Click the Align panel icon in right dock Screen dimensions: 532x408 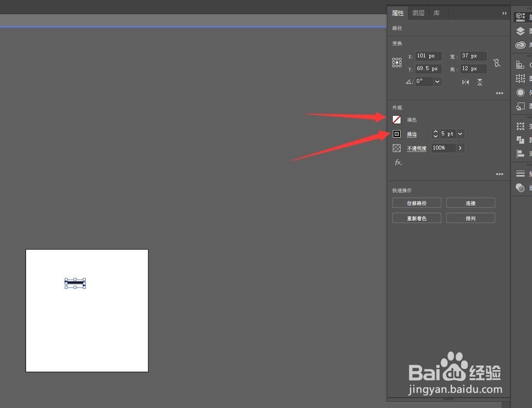pyautogui.click(x=520, y=154)
